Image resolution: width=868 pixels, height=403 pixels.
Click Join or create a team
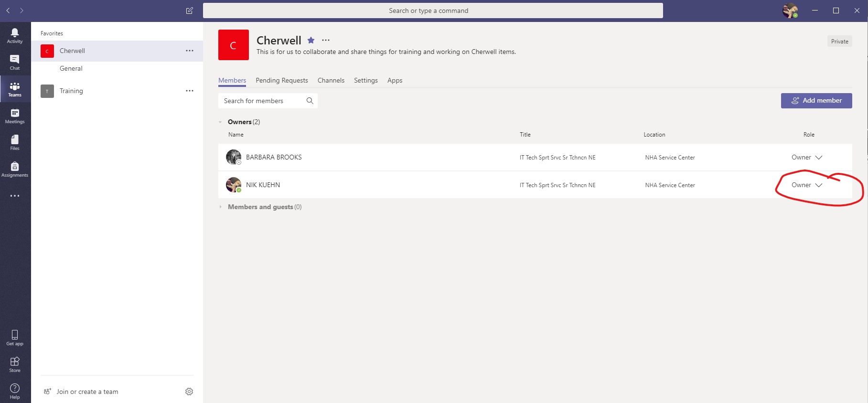click(x=81, y=392)
